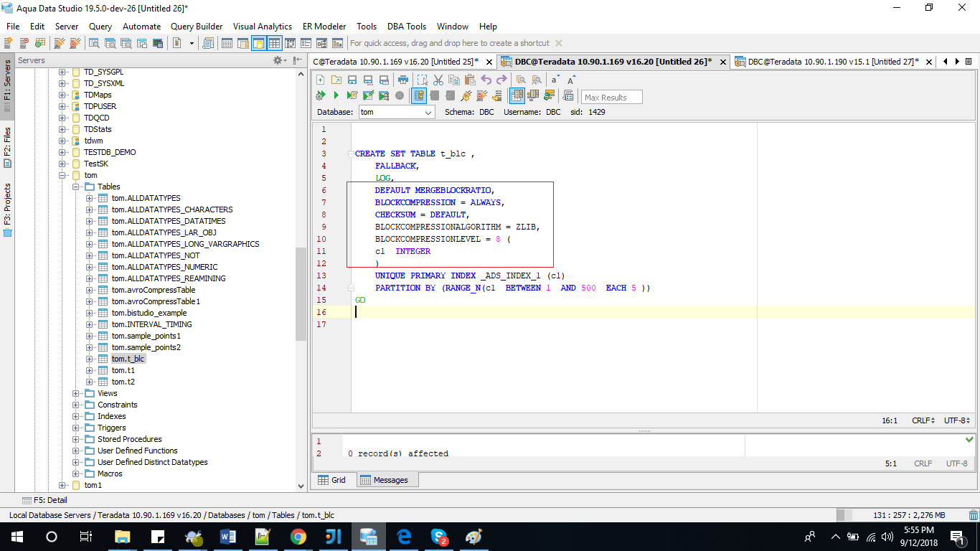Click the Paste clipboard icon
The height and width of the screenshot is (551, 980).
470,80
